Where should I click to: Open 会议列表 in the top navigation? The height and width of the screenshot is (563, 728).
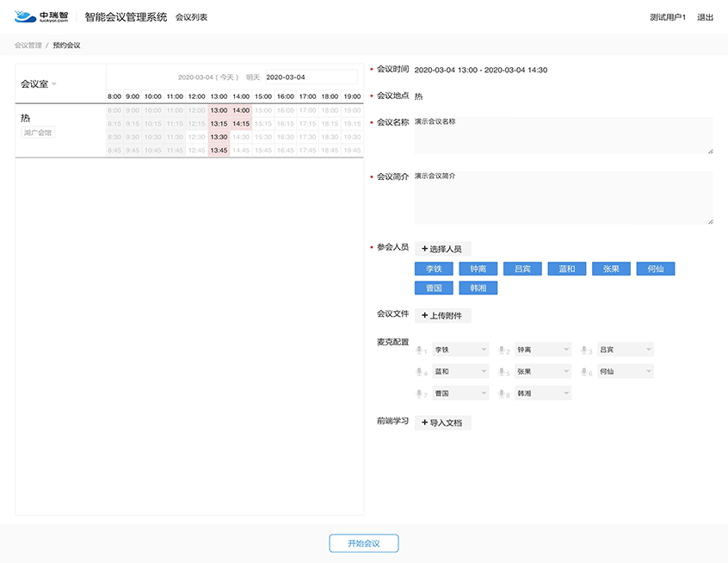[191, 17]
